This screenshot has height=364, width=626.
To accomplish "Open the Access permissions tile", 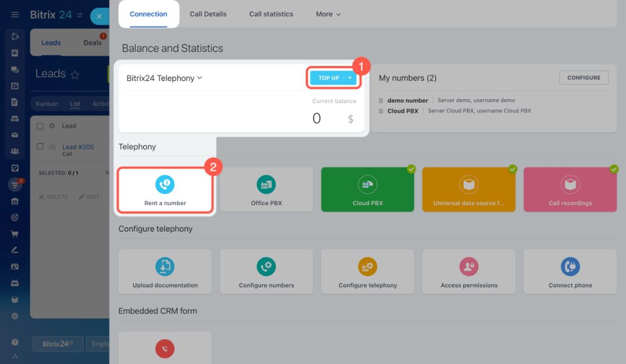I will [x=469, y=272].
